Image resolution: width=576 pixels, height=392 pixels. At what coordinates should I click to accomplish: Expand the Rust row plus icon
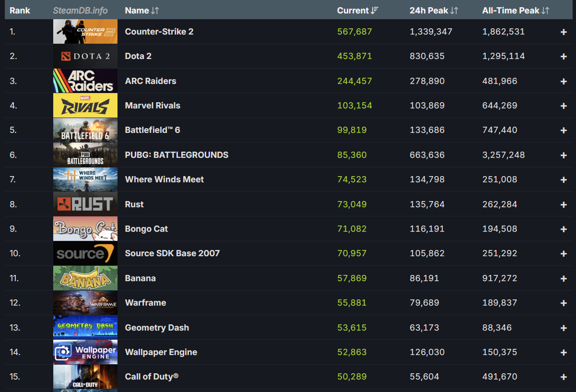click(564, 204)
